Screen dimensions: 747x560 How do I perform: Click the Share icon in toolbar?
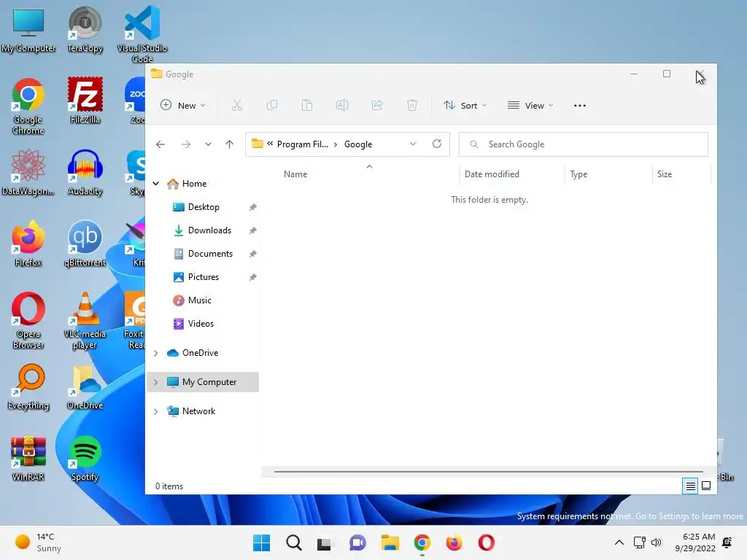(377, 105)
